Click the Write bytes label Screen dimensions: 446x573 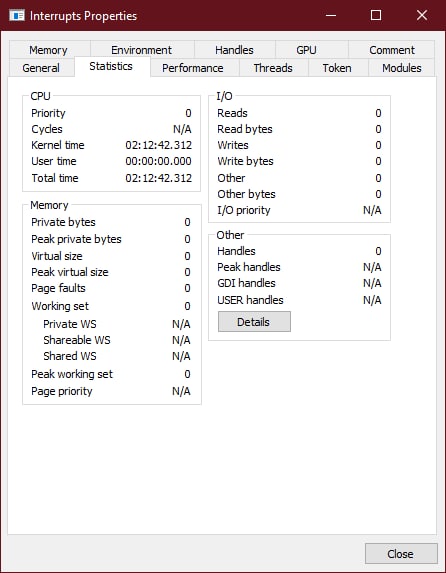point(245,161)
